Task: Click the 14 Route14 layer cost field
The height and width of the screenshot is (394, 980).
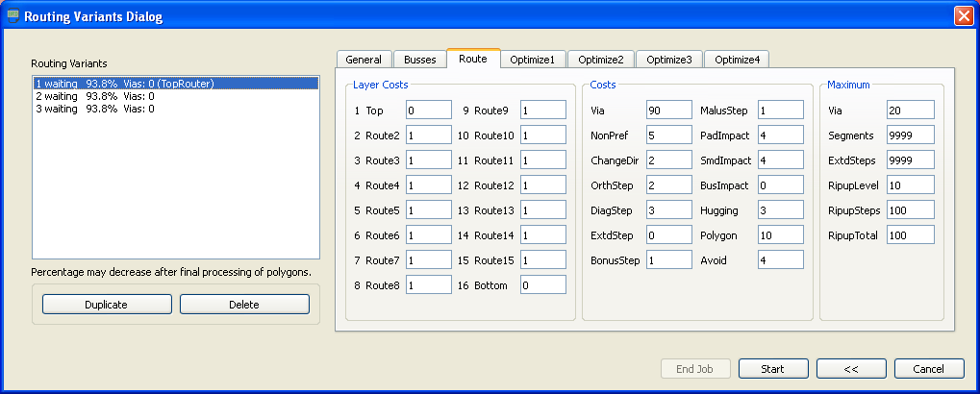Action: 543,235
